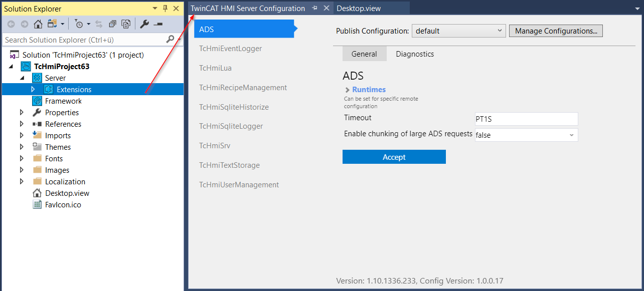Click the Properties wrench icon in tree
The height and width of the screenshot is (291, 644).
coord(37,112)
